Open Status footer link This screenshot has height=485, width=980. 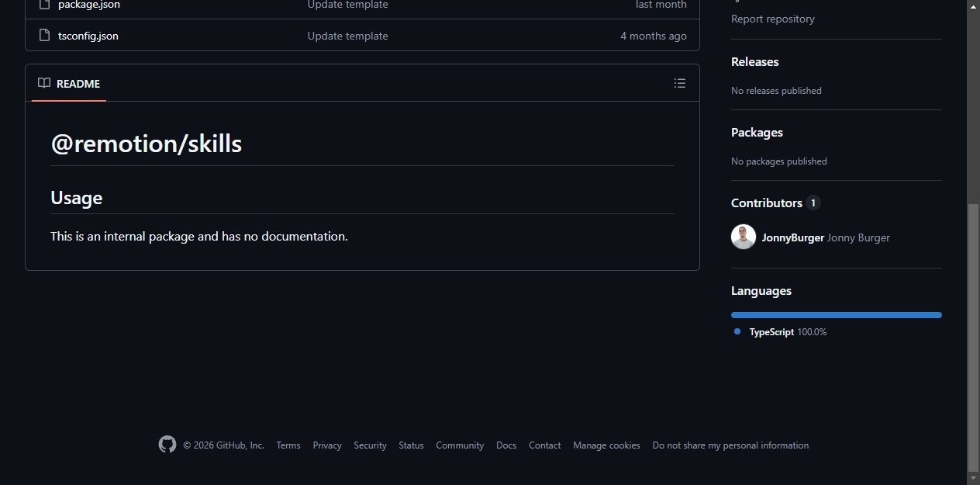[412, 445]
